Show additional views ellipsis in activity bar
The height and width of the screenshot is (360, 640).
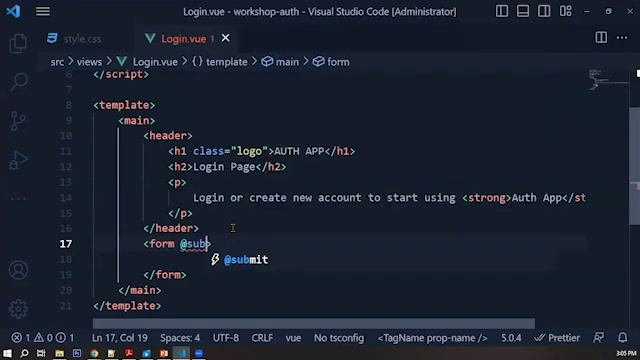(x=18, y=199)
